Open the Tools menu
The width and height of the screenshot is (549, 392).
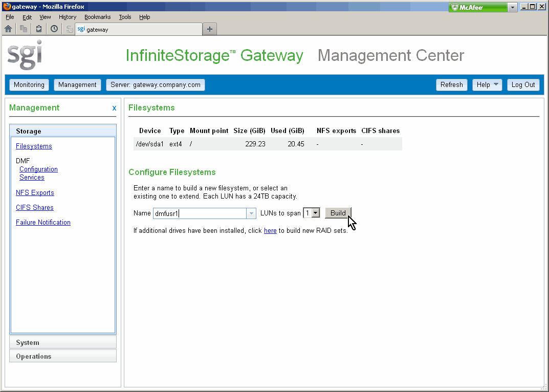click(125, 17)
